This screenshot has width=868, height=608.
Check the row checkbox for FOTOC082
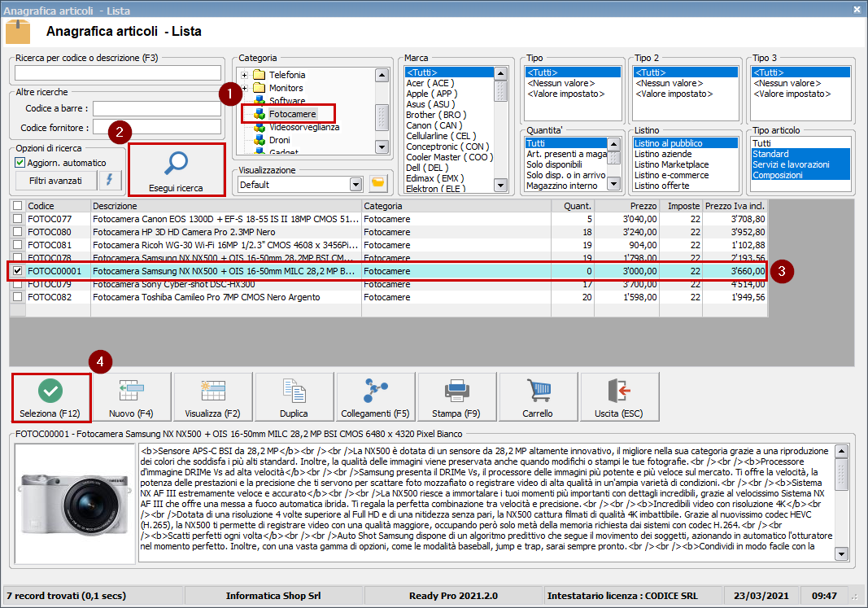(x=18, y=297)
